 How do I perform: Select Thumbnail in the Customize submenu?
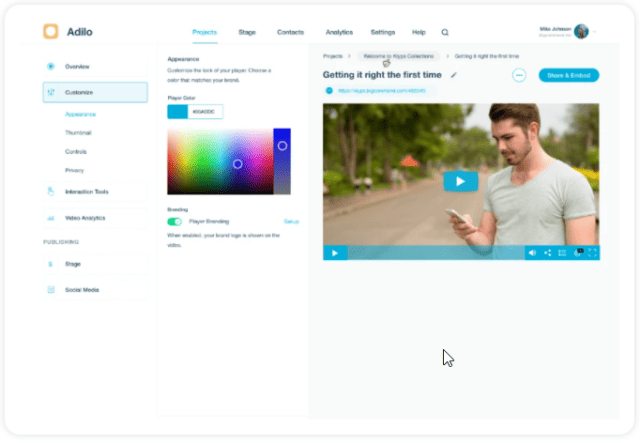click(79, 133)
